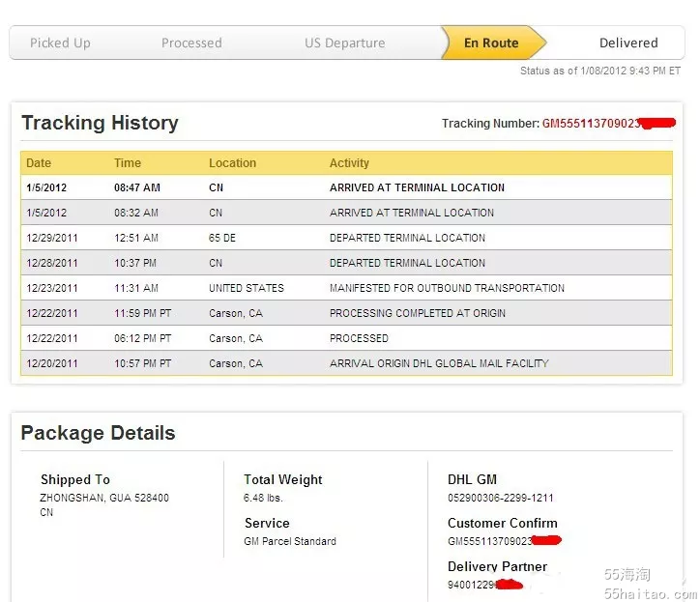The height and width of the screenshot is (602, 700).
Task: Click the Location column header
Action: (x=232, y=163)
